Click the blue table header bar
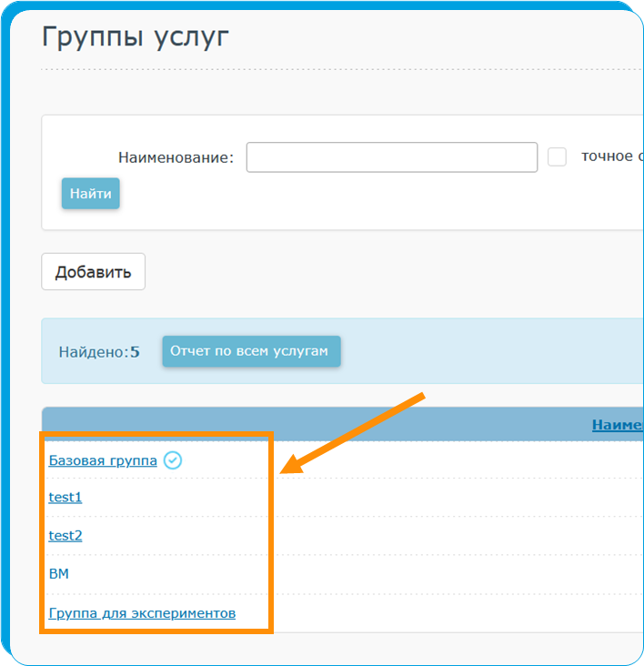 (x=318, y=424)
